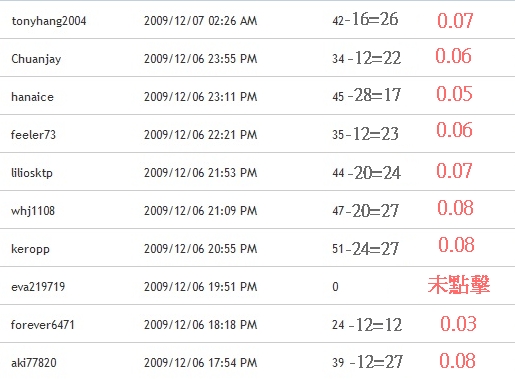Click the 0.05 value in hanaice row

(454, 94)
